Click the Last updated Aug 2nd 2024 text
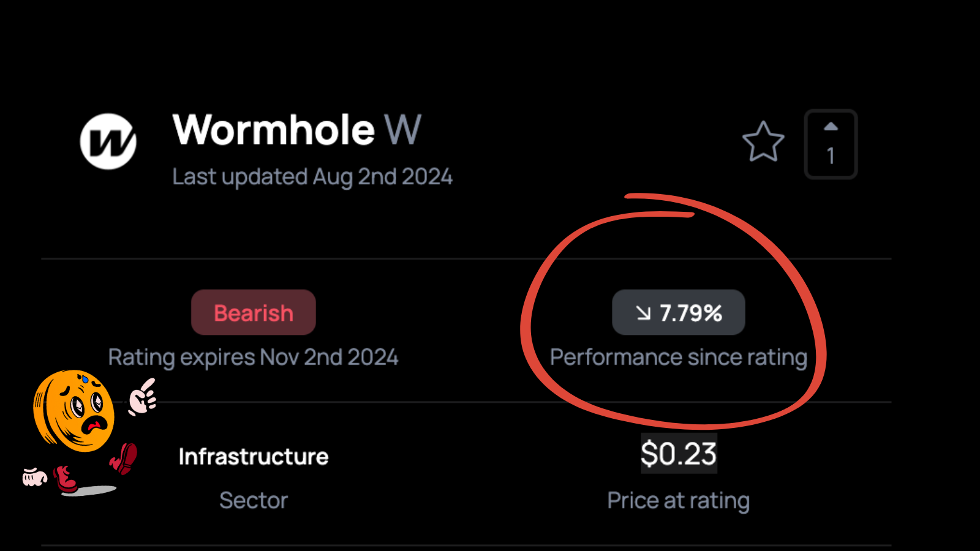 [x=312, y=177]
